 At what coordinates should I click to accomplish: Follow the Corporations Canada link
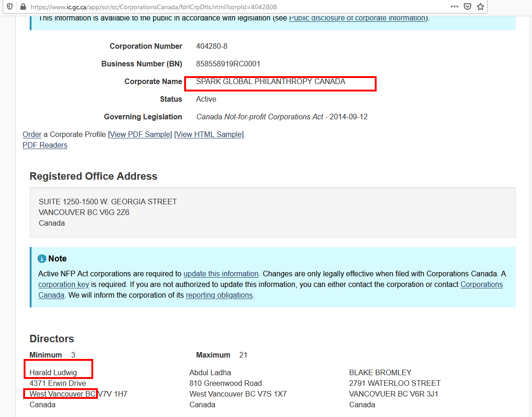point(481,285)
